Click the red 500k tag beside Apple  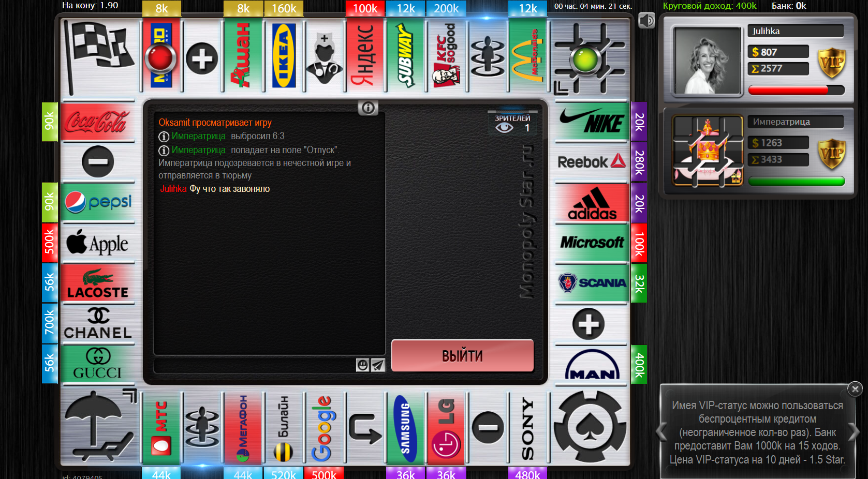tap(50, 243)
